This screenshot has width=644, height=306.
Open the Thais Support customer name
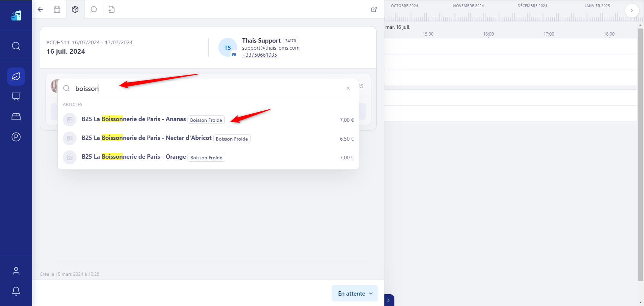click(x=261, y=41)
